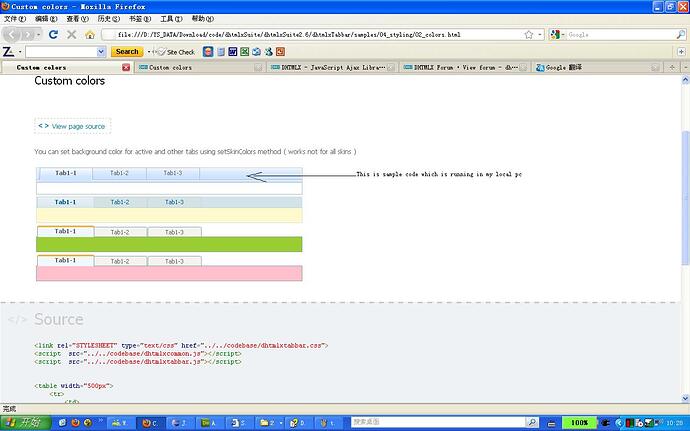Image resolution: width=690 pixels, height=431 pixels.
Task: Click the Z toolbar search text field
Action: tap(61, 52)
